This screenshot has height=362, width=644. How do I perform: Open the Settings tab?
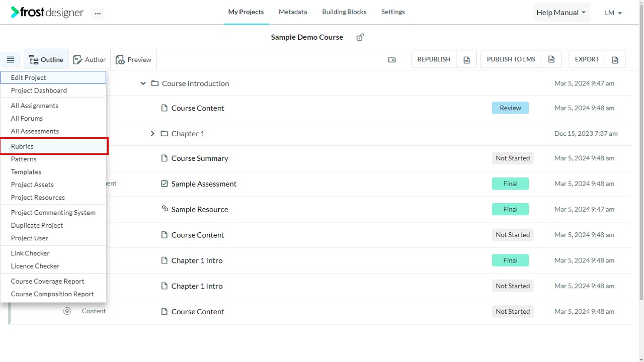coord(393,12)
